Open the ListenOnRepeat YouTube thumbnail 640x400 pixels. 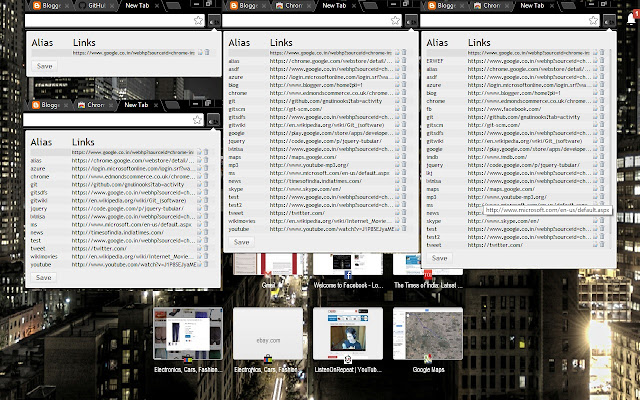click(x=348, y=334)
